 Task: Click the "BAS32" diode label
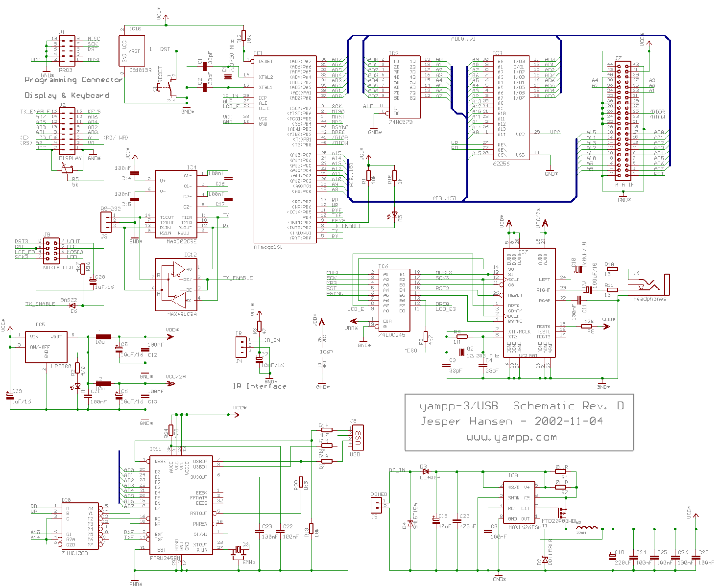click(69, 300)
